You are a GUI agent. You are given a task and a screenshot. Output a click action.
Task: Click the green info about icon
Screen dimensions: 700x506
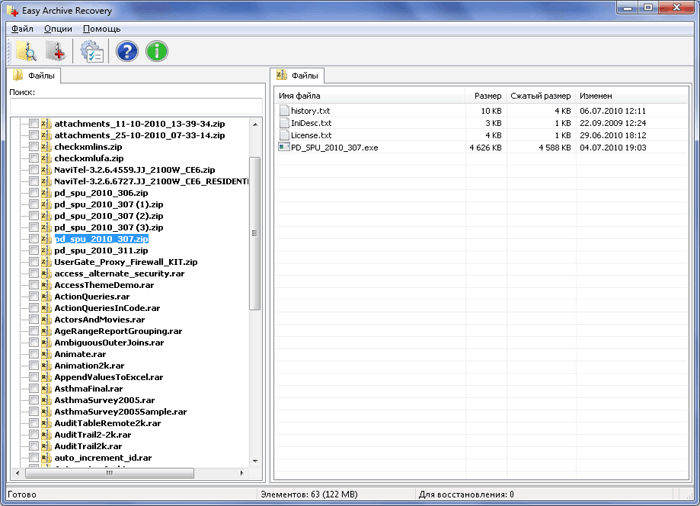pos(157,51)
